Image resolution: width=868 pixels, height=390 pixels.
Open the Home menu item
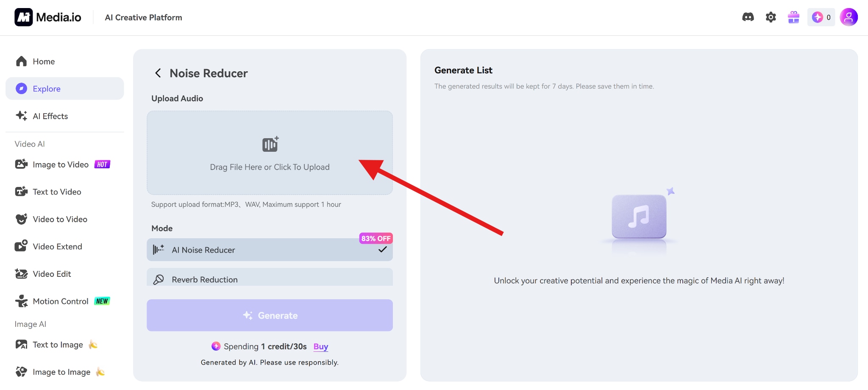[44, 61]
